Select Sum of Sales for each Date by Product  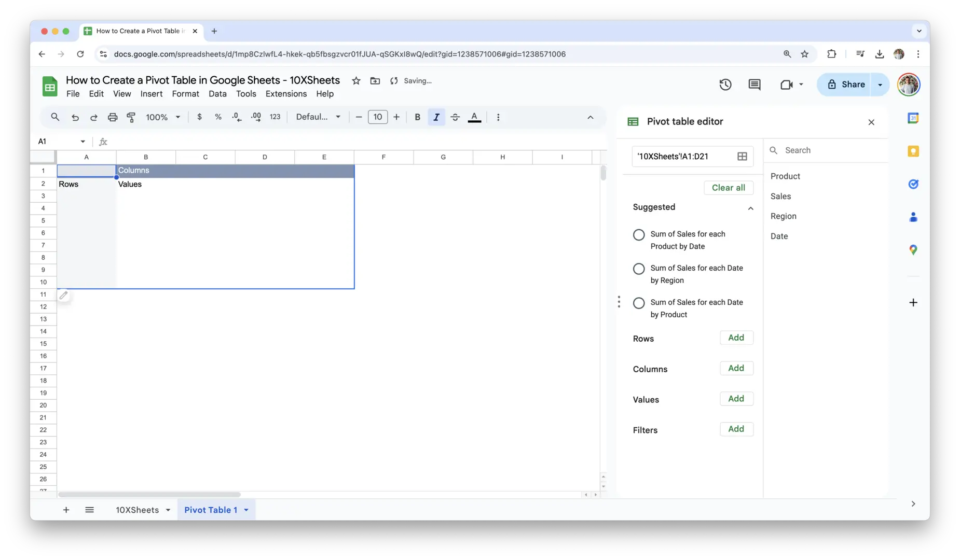[x=639, y=303]
